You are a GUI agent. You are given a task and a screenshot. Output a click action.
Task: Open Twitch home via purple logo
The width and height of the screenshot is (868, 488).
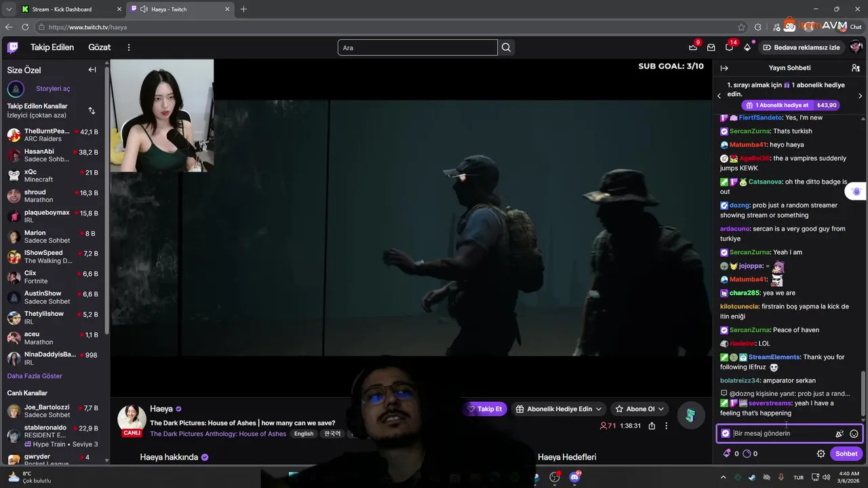(x=13, y=47)
